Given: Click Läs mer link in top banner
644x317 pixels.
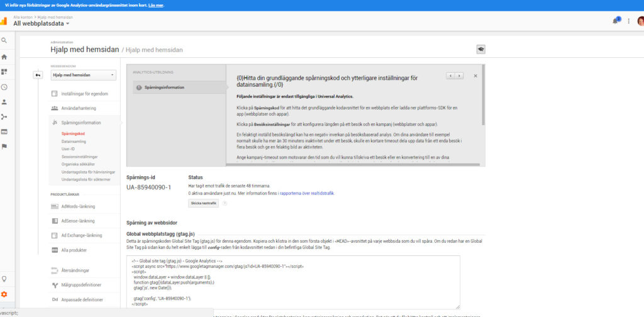Looking at the screenshot, I should coord(155,5).
